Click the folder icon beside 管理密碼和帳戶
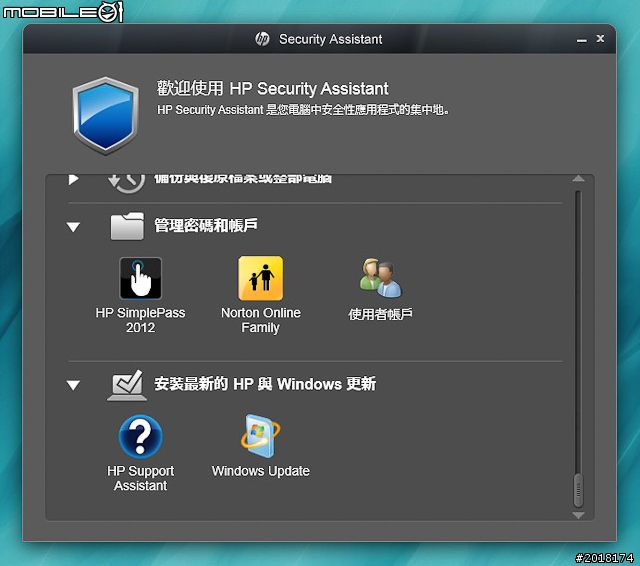640x566 pixels. (127, 226)
